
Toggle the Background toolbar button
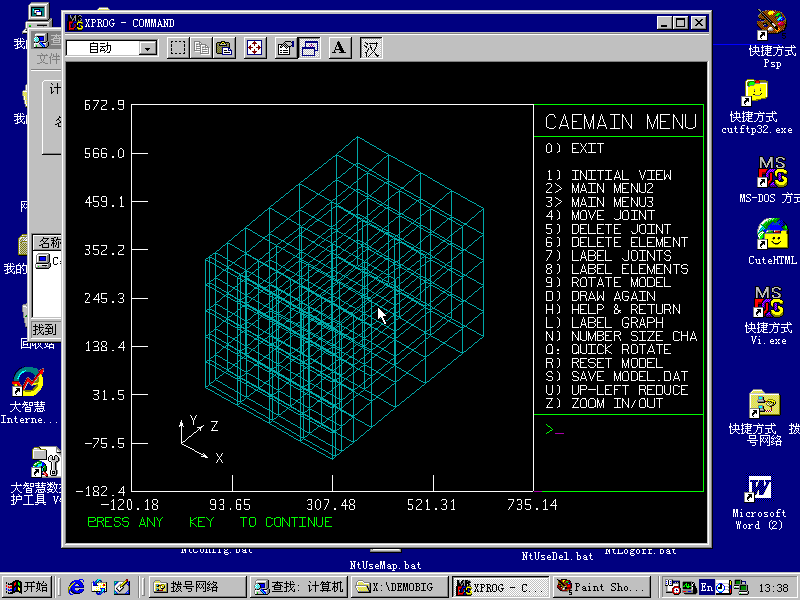tap(309, 47)
